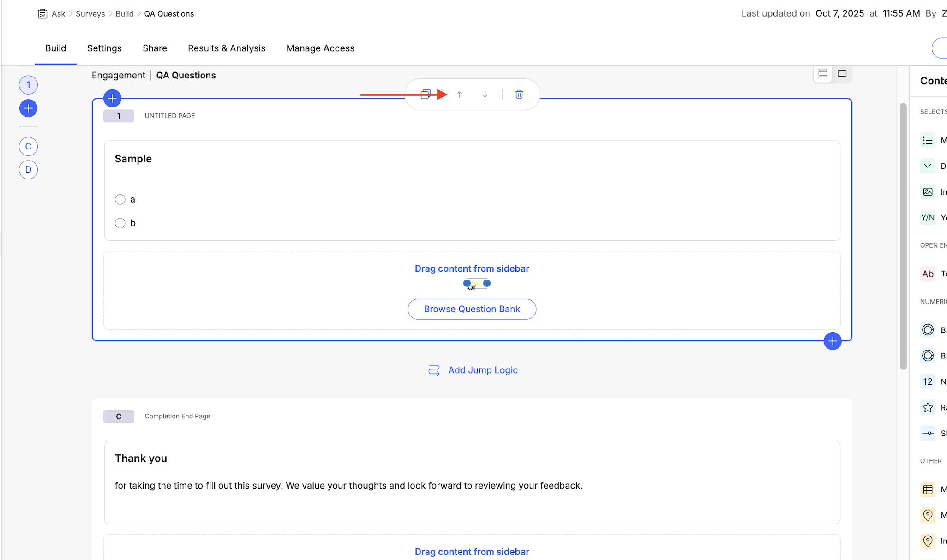Select the Y/N question type icon
This screenshot has width=947, height=560.
pos(928,218)
